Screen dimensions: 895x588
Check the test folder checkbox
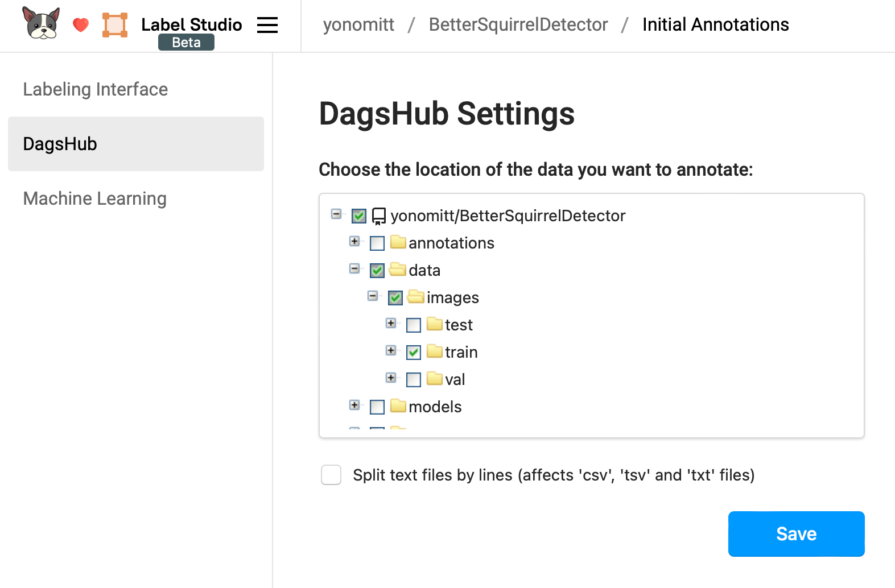(x=414, y=325)
